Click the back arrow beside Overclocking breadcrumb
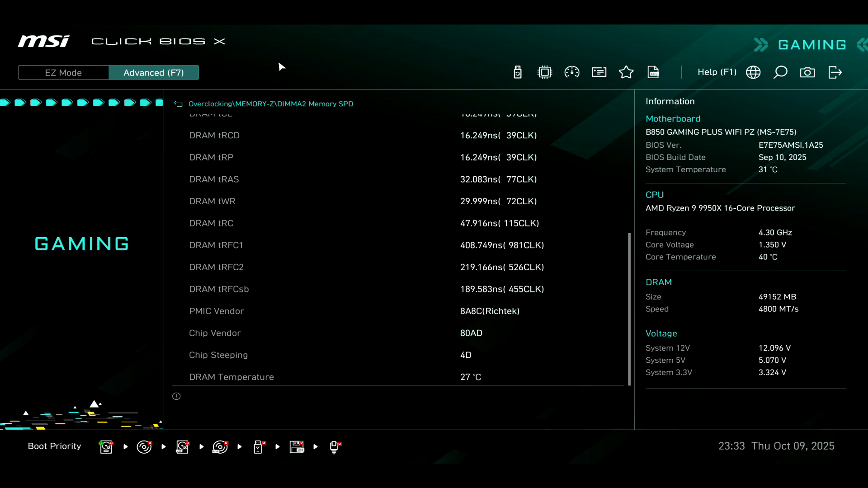The image size is (868, 488). [179, 104]
